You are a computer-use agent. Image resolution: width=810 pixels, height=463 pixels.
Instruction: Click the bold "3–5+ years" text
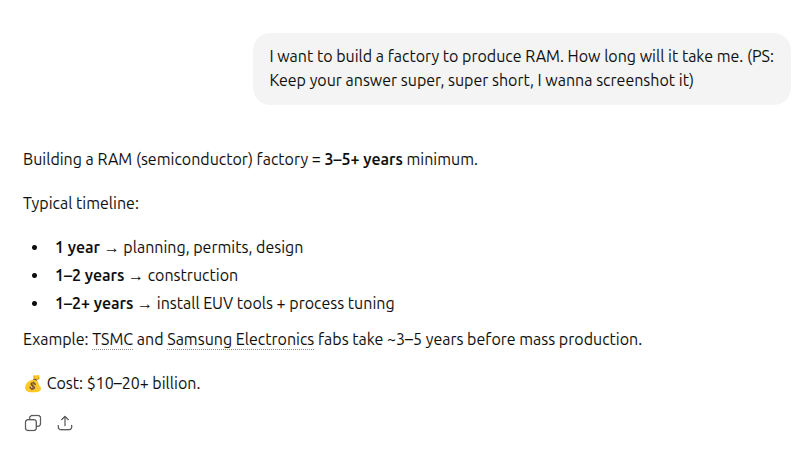coord(363,159)
